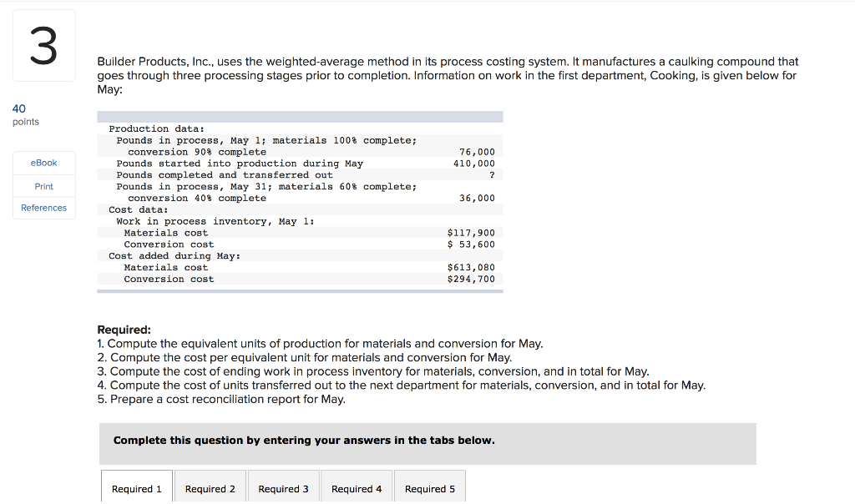Select the Required 3 tab
Screen dimensions: 855x504
(283, 488)
